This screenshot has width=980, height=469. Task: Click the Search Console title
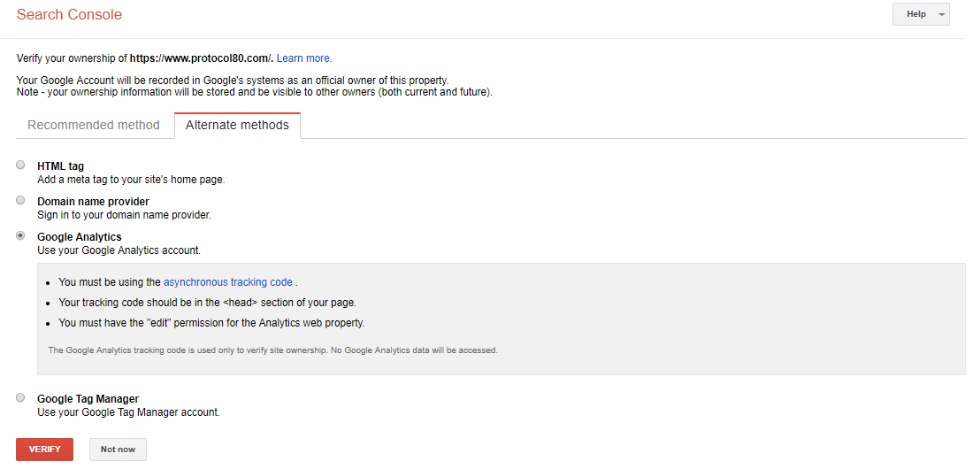[x=69, y=14]
